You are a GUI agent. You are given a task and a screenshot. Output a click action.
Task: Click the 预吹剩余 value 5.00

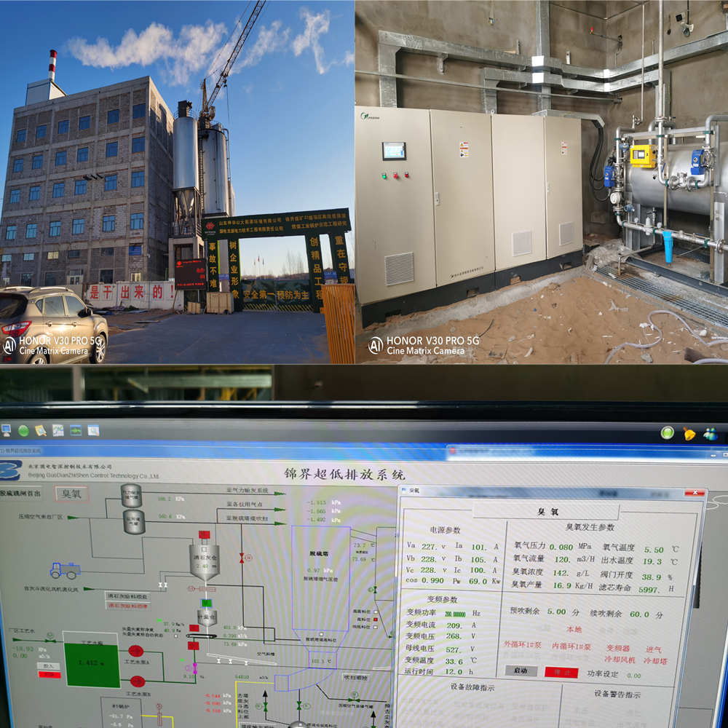coord(556,612)
